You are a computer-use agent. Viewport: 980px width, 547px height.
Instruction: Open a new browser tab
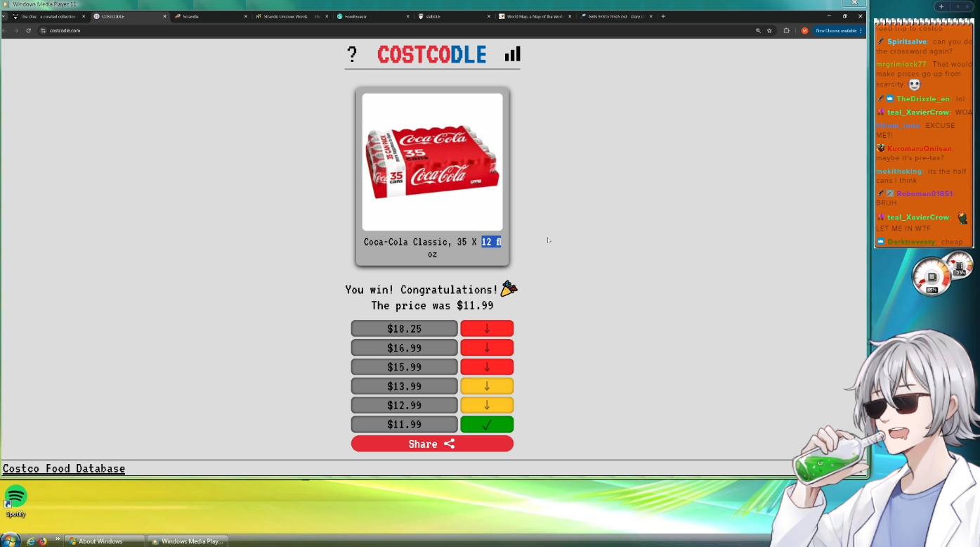[663, 16]
